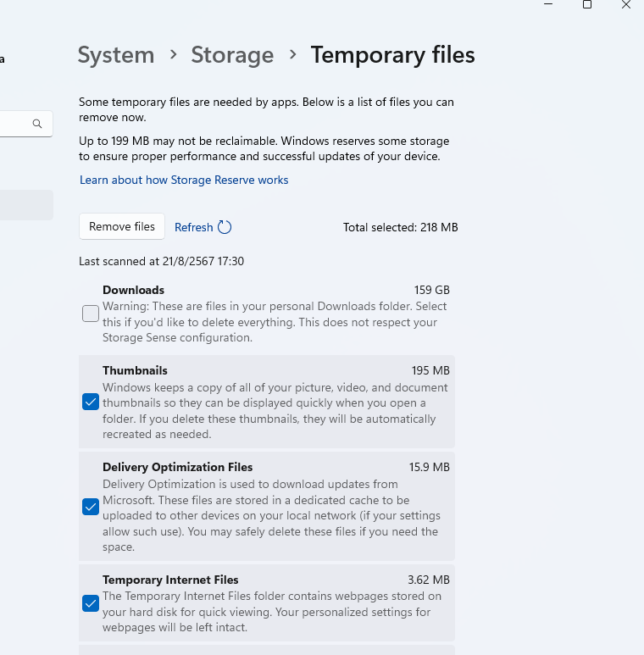Uncheck the Thumbnails checkbox

(91, 402)
